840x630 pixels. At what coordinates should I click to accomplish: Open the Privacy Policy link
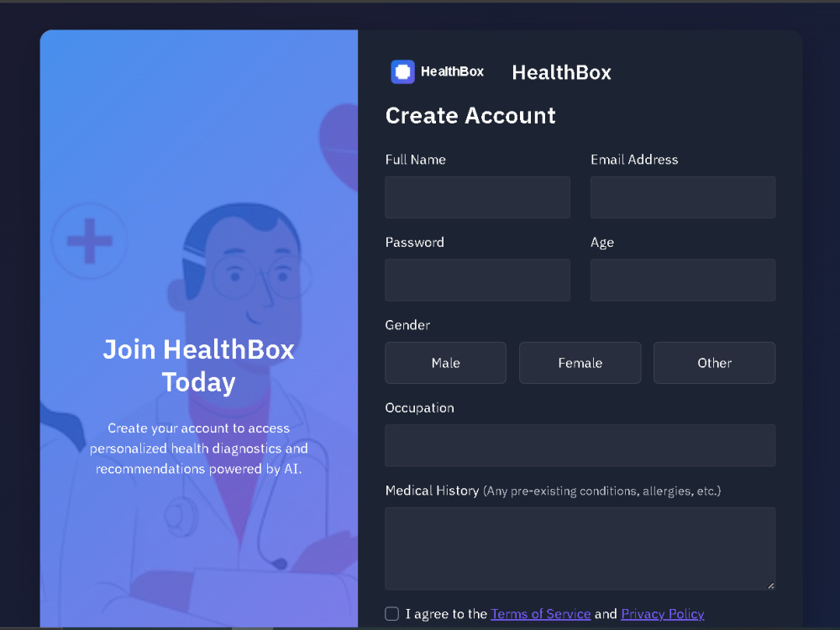tap(663, 614)
